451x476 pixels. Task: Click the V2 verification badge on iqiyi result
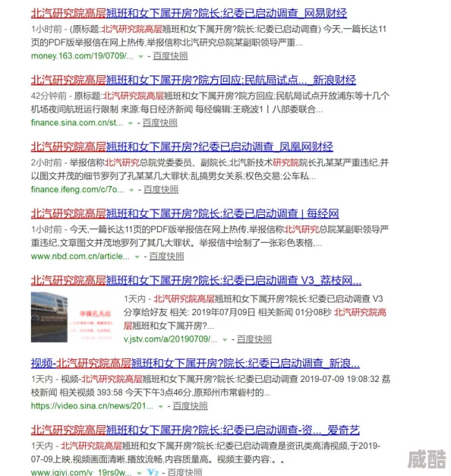point(153,472)
